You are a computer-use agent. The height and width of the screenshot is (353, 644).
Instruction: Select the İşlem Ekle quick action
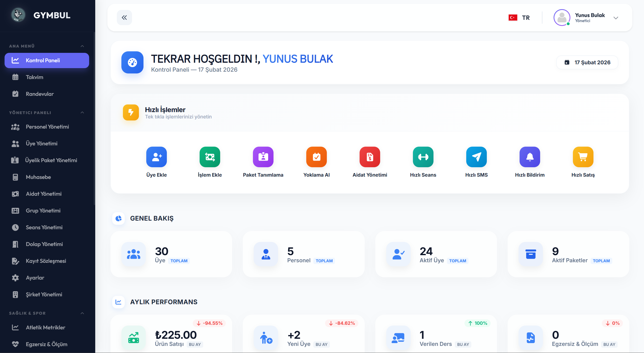coord(210,161)
